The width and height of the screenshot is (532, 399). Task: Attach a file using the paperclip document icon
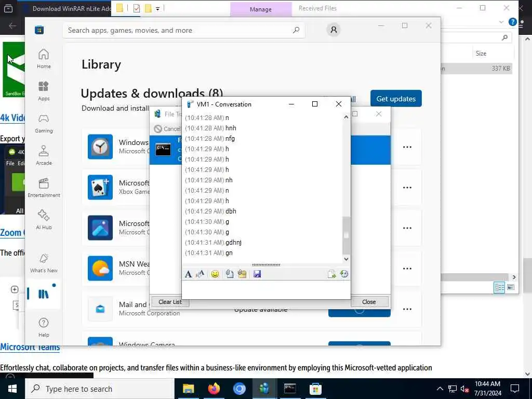tap(230, 274)
